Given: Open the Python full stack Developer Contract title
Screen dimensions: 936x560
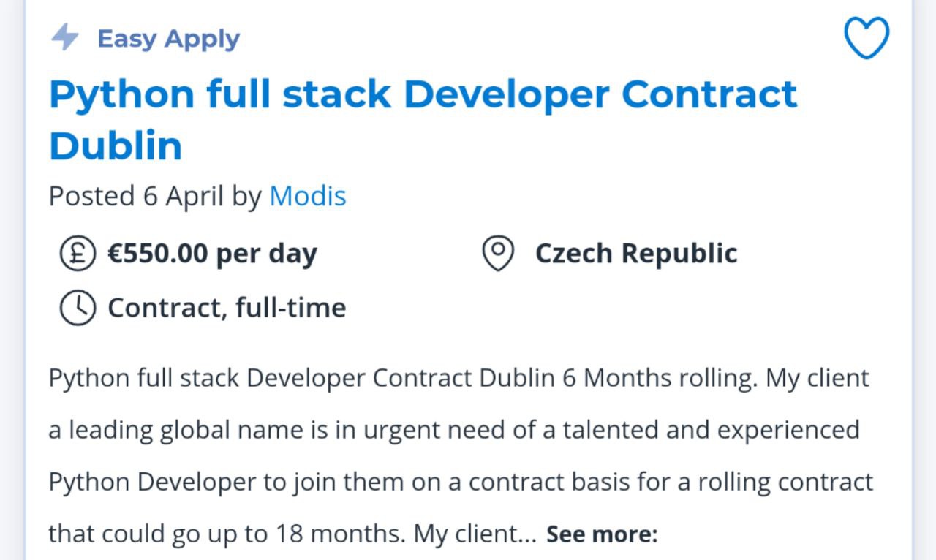Looking at the screenshot, I should click(423, 94).
